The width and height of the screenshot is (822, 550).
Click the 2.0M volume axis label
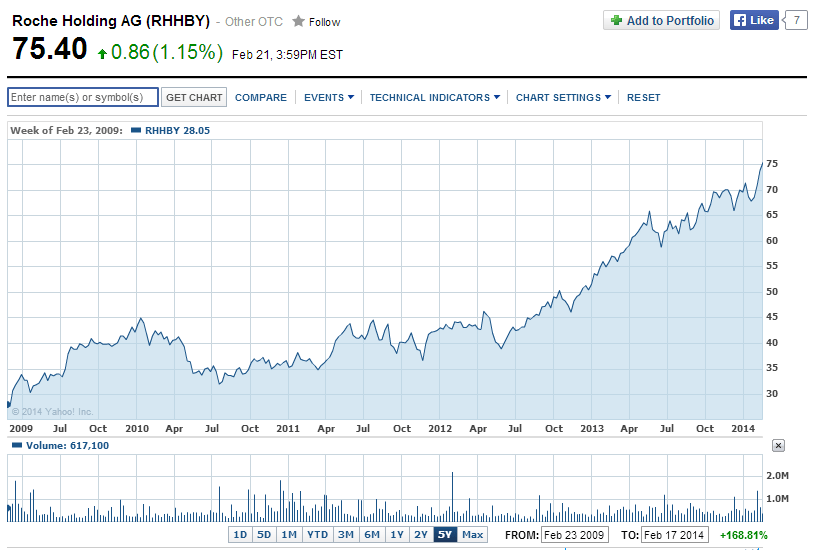(x=777, y=476)
